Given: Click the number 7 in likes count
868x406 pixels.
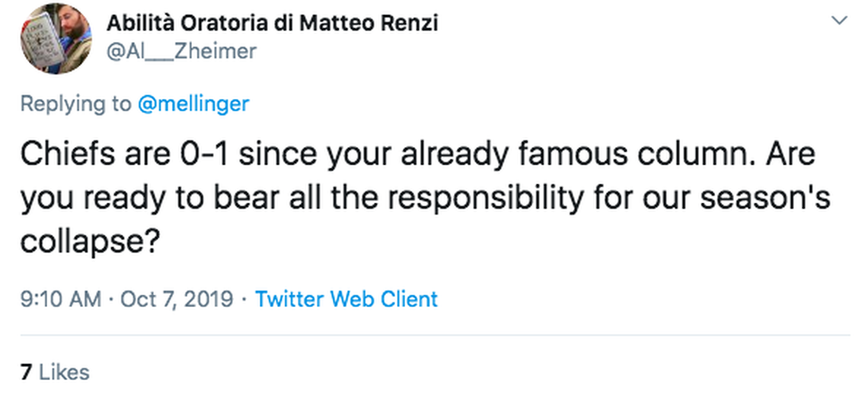Looking at the screenshot, I should pos(26,372).
